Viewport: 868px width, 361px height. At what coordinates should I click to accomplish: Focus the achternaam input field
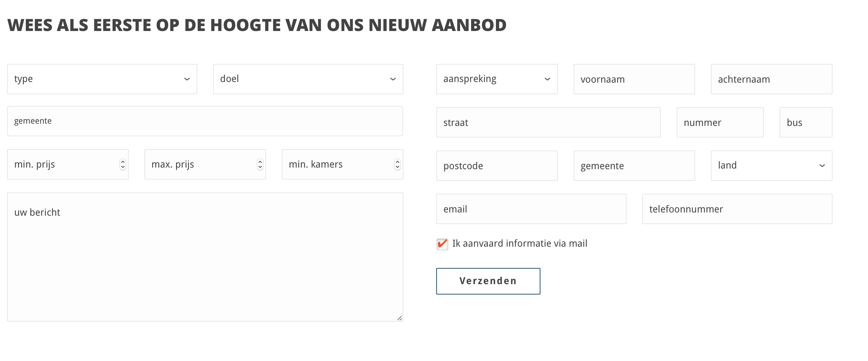772,79
